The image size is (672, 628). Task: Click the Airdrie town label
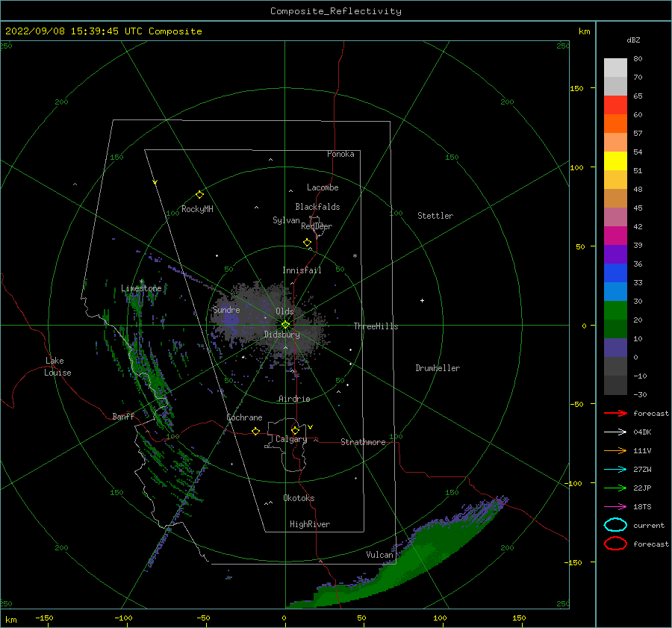pyautogui.click(x=294, y=399)
